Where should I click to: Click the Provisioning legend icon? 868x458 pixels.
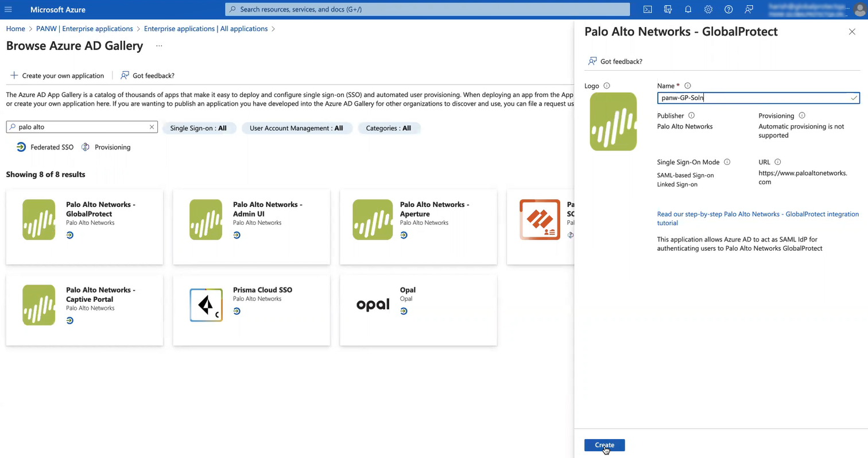point(86,147)
